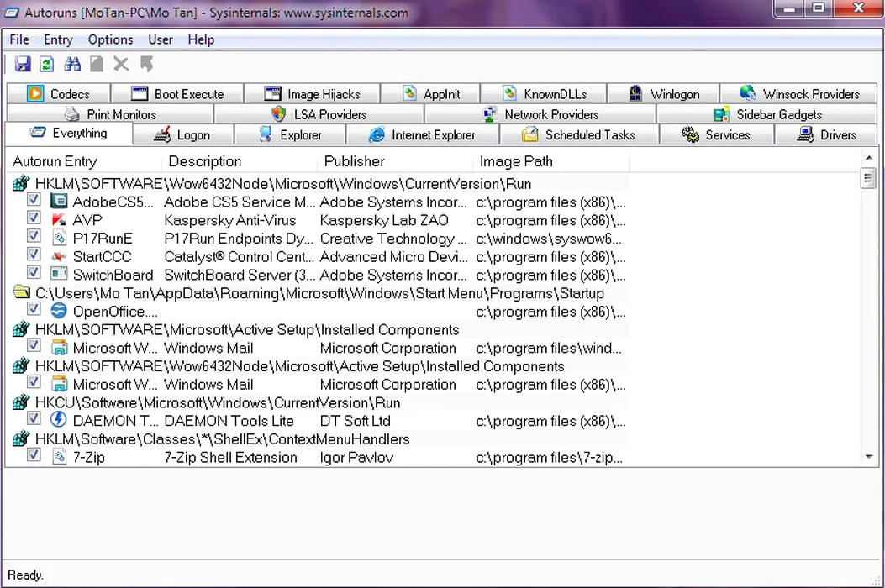Open the LSA Providers tab

[319, 114]
